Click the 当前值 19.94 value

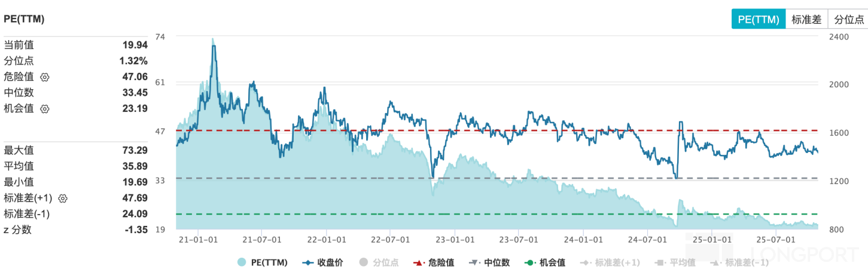(135, 45)
